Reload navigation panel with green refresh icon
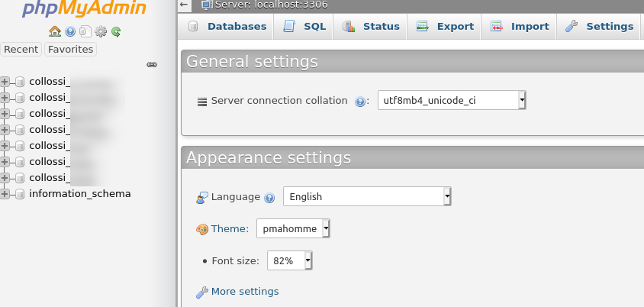 tap(116, 31)
